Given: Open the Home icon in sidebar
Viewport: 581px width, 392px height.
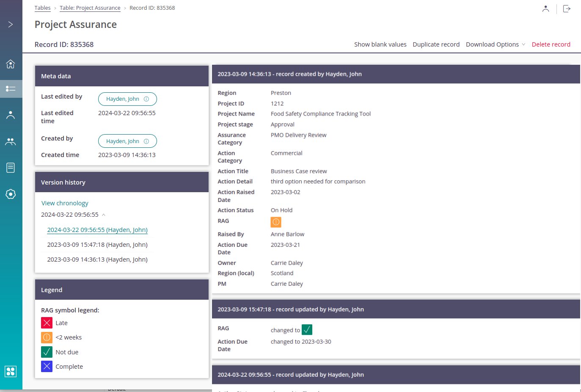Looking at the screenshot, I should click(11, 64).
